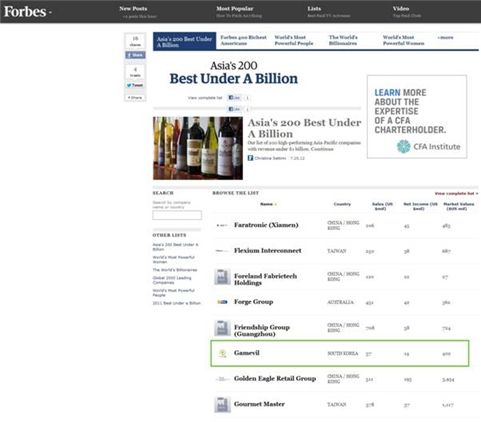Open Faratronic (Xiamen) company entry
This screenshot has width=481, height=422.
(x=266, y=225)
